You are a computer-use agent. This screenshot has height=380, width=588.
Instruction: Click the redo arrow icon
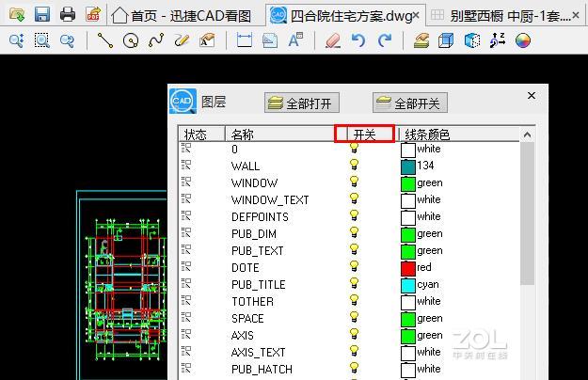tap(385, 40)
